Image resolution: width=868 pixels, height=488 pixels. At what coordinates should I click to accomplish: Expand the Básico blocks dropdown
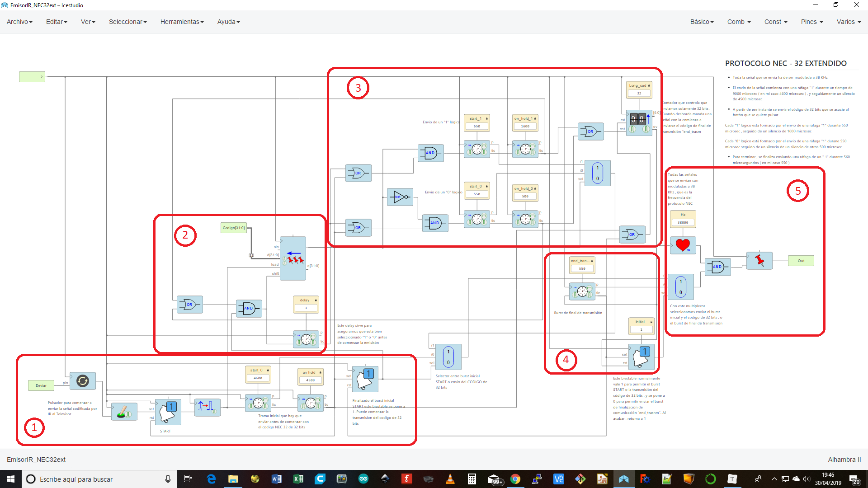click(702, 22)
